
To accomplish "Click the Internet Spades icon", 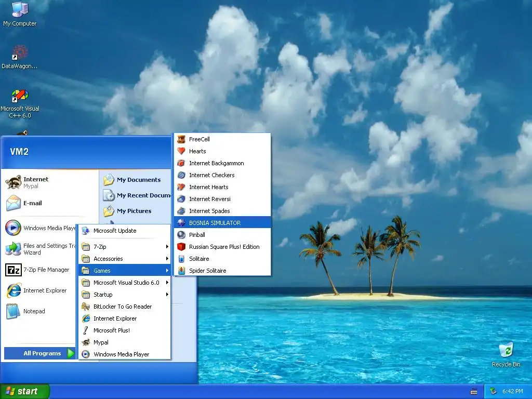I will [181, 211].
